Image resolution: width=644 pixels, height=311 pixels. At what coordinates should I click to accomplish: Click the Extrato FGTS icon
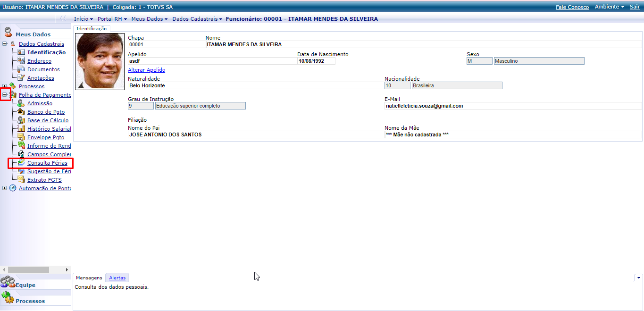[x=21, y=180]
